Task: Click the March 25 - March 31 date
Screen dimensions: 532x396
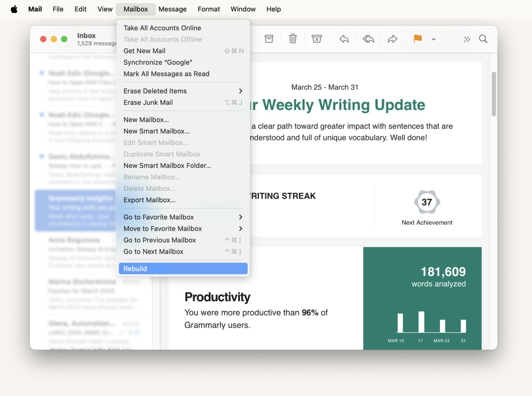Action: [325, 87]
